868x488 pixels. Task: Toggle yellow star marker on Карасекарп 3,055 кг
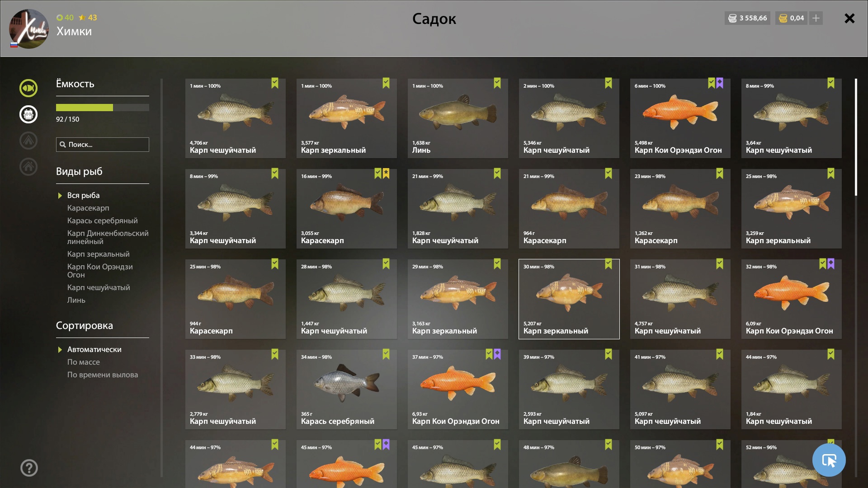tap(386, 174)
